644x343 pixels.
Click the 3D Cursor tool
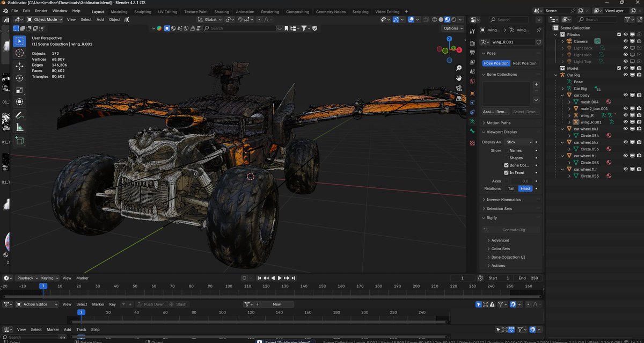19,53
